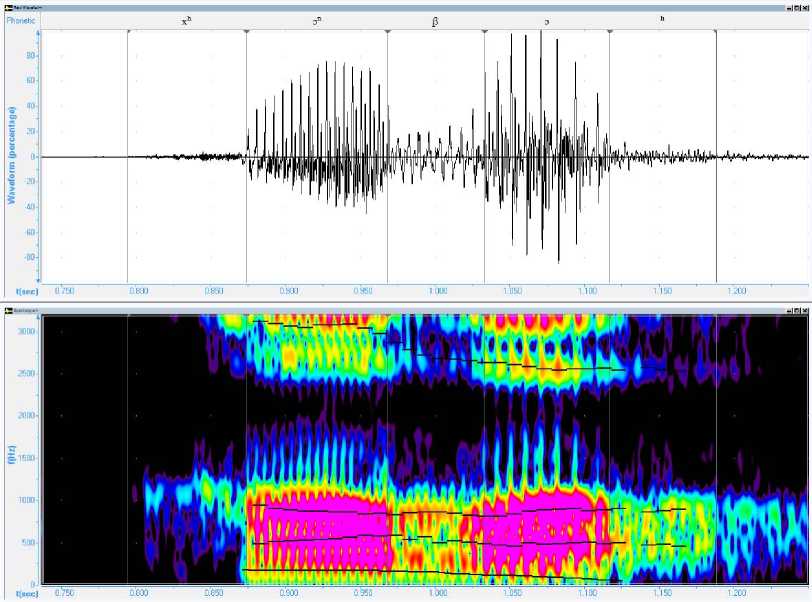Viewport: 812px width, 602px height.
Task: Select the xʰ phonetic segment
Action: pos(186,20)
